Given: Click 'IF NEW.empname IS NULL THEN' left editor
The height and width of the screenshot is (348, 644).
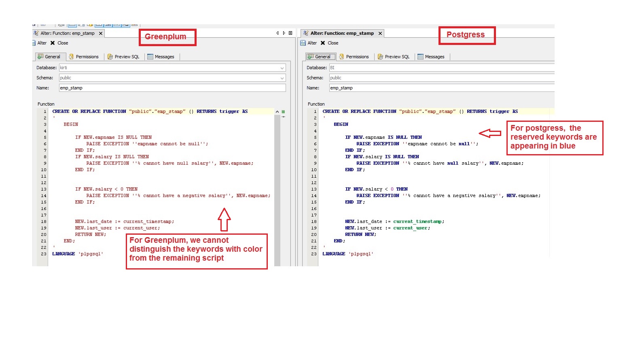Looking at the screenshot, I should click(x=113, y=137).
